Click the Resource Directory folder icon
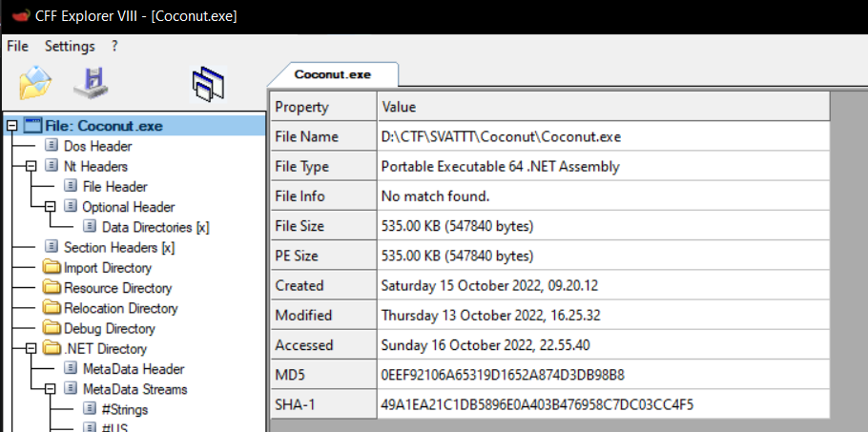 click(52, 288)
